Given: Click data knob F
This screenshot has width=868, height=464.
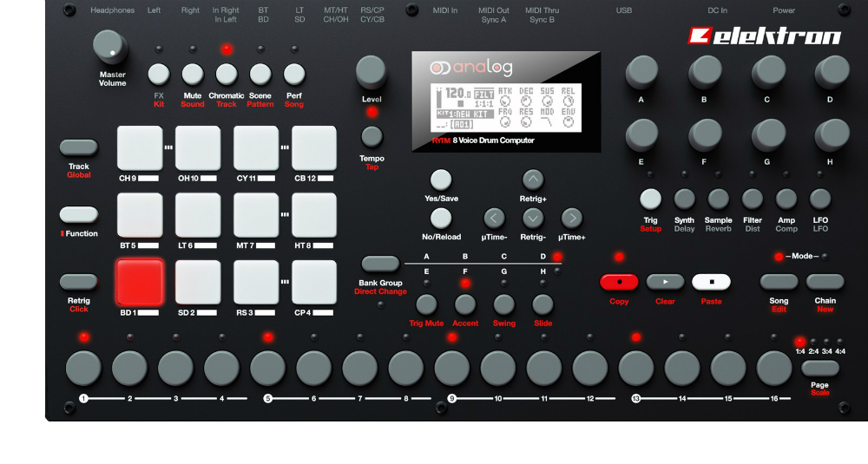Looking at the screenshot, I should pyautogui.click(x=705, y=135).
